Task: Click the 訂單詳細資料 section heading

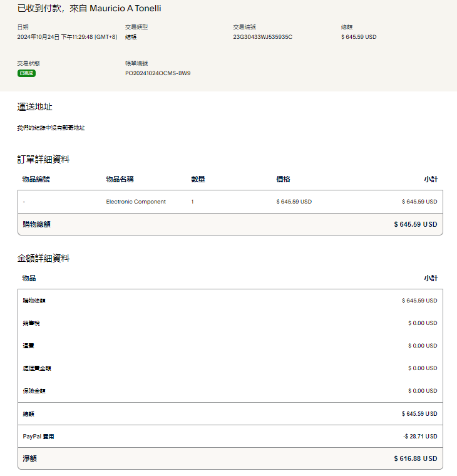Action: coord(43,159)
